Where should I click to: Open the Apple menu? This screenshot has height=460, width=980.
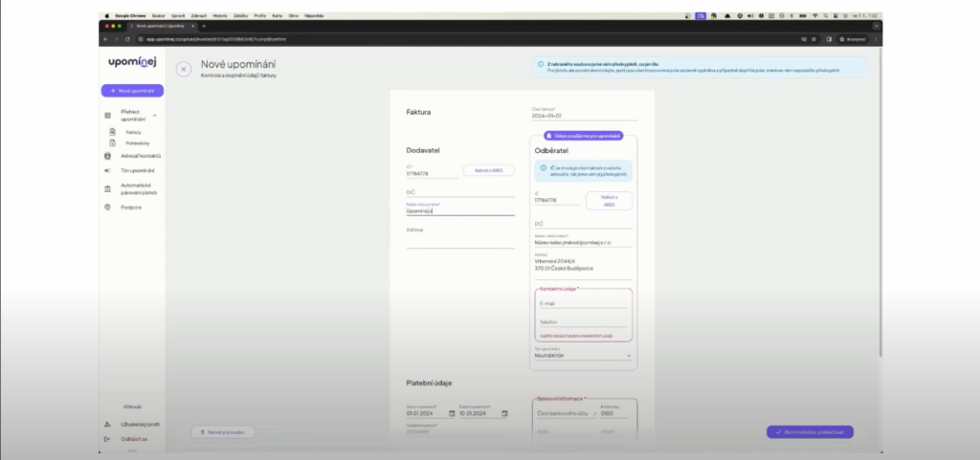(106, 15)
